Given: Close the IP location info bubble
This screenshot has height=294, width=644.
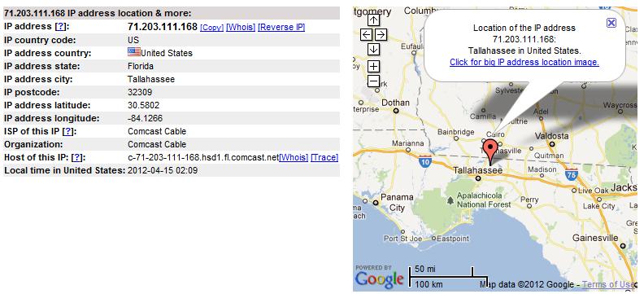Looking at the screenshot, I should tap(611, 23).
